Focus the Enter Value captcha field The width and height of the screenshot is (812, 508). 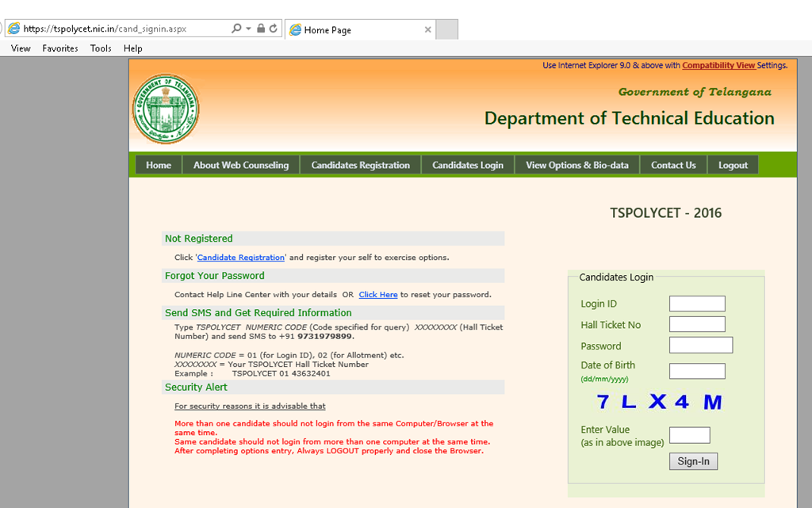coord(689,435)
